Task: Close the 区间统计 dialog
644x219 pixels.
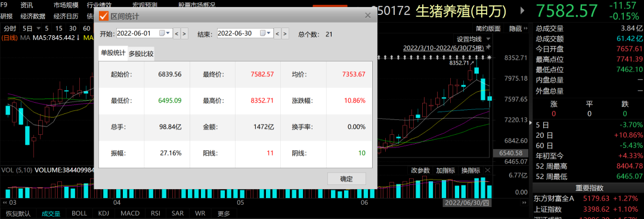Action: click(368, 16)
